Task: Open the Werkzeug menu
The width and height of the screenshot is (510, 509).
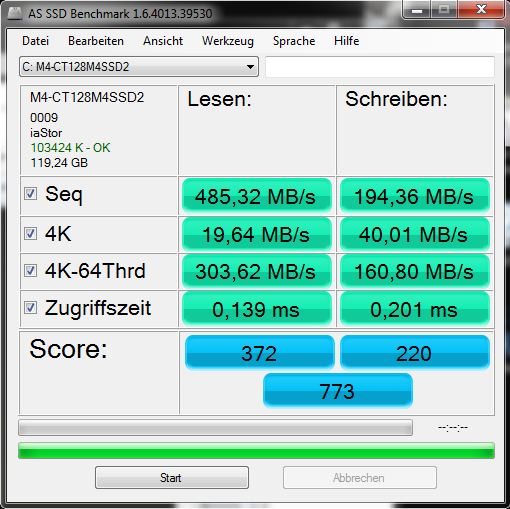Action: [x=228, y=41]
